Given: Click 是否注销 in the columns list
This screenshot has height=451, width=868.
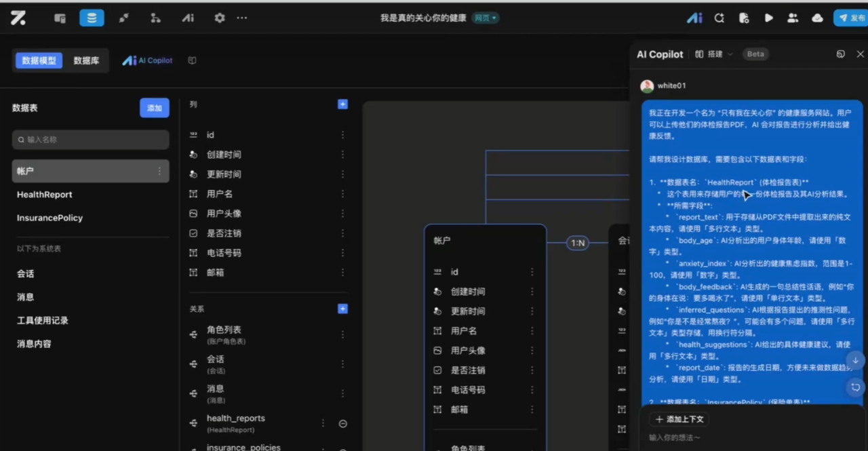Looking at the screenshot, I should point(224,233).
